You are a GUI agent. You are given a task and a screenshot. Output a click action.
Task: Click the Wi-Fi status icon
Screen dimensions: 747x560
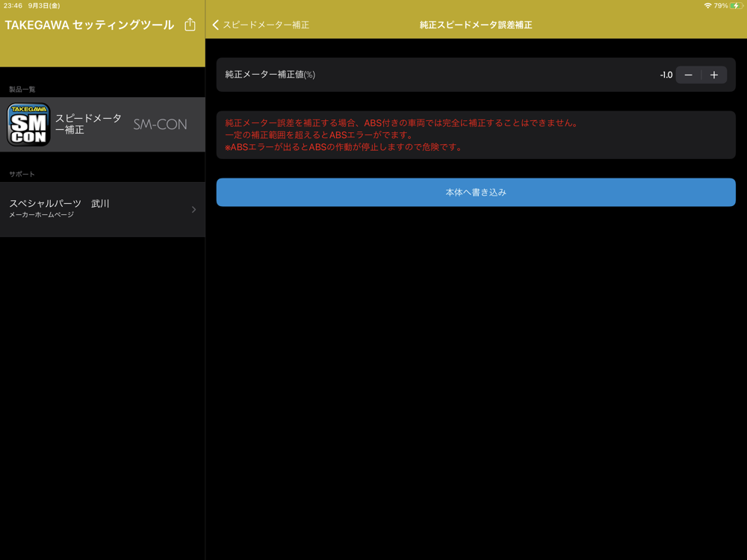click(x=707, y=6)
